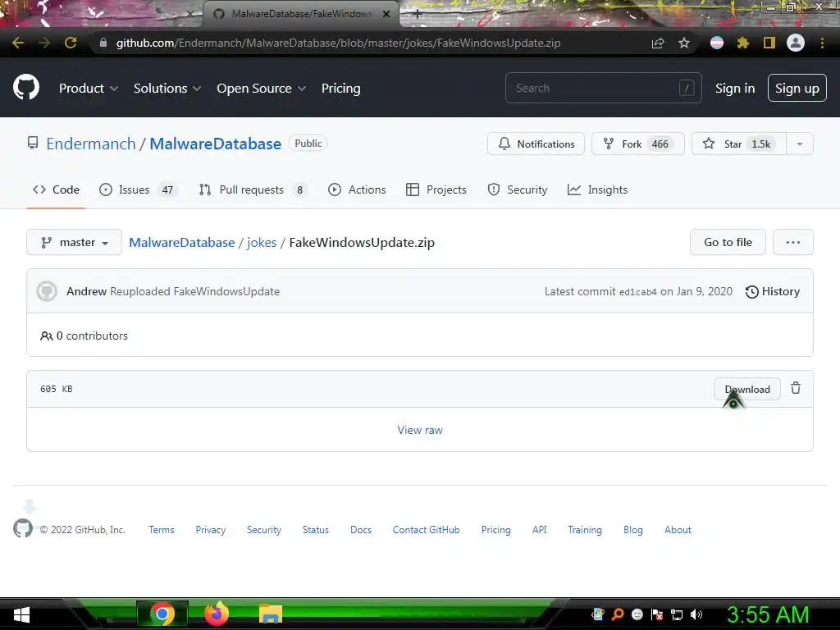The height and width of the screenshot is (630, 840).
Task: Open the repository Security tab
Action: click(518, 189)
